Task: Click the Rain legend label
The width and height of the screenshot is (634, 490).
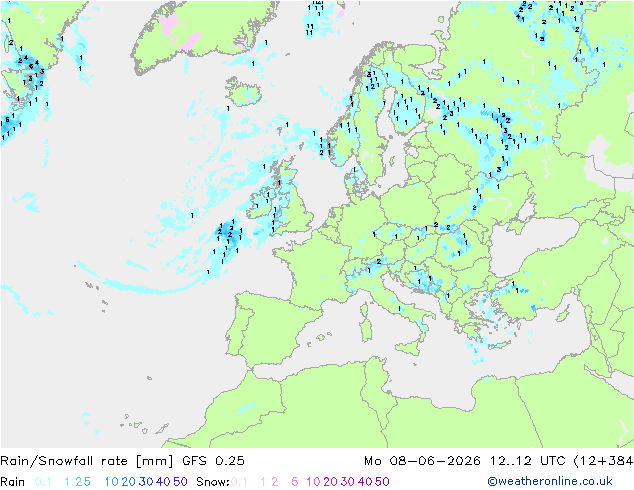Action: [x=13, y=482]
